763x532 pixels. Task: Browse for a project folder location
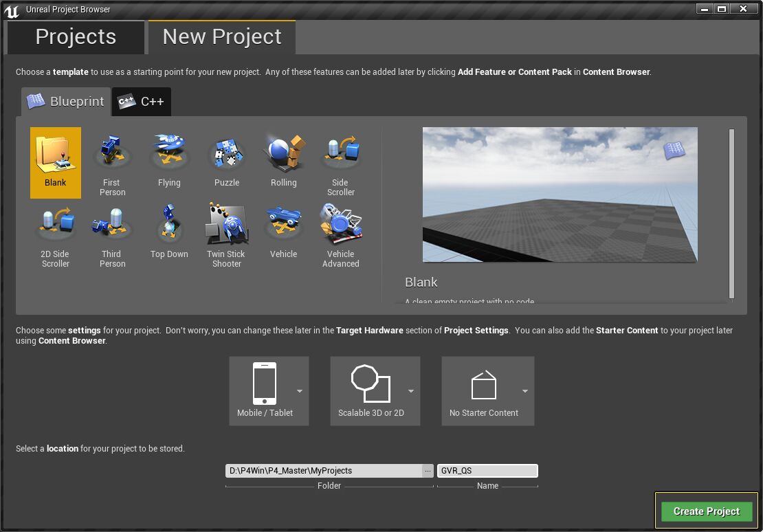tap(428, 470)
